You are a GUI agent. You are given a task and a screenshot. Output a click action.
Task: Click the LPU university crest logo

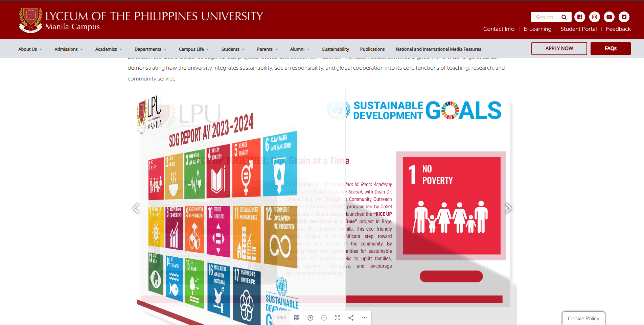tap(31, 20)
